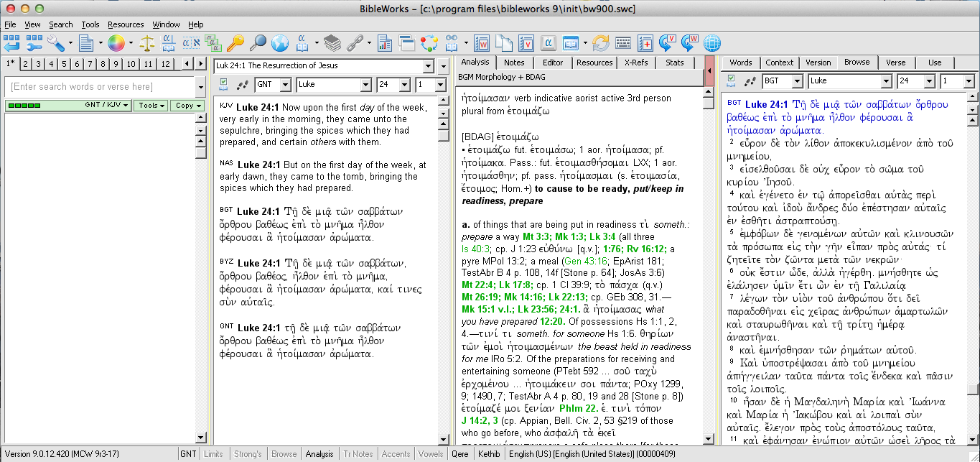This screenshot has width=980, height=462.
Task: Switch to the X-Refs tab
Action: (636, 63)
